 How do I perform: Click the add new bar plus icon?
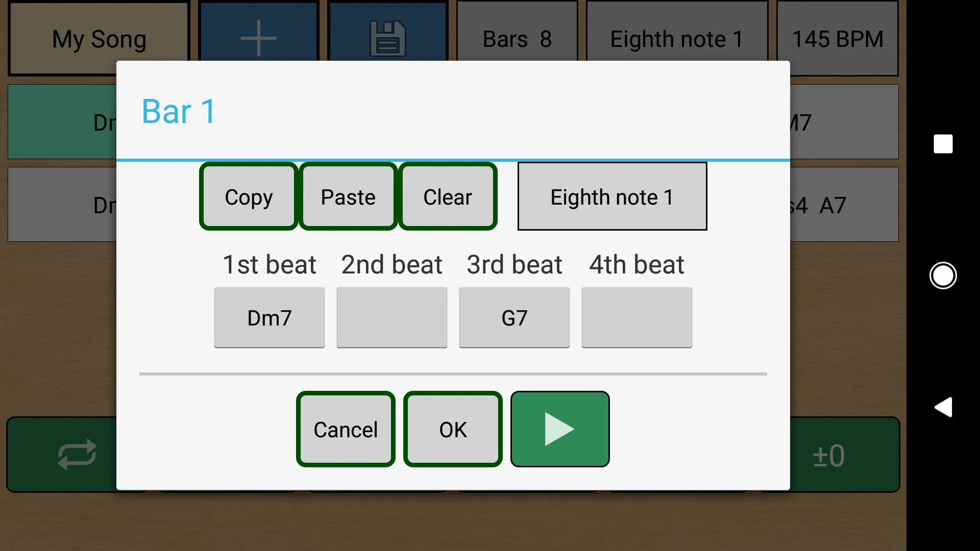(258, 38)
